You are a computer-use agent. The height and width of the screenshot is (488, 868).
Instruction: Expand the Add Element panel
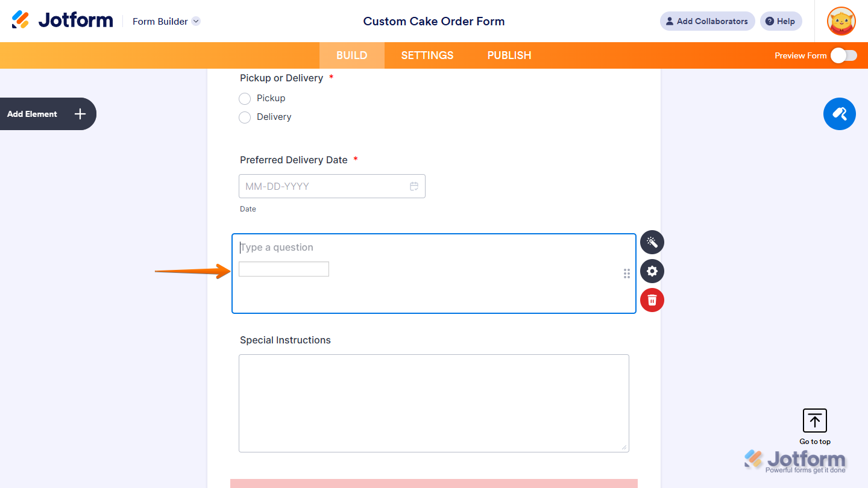[48, 114]
